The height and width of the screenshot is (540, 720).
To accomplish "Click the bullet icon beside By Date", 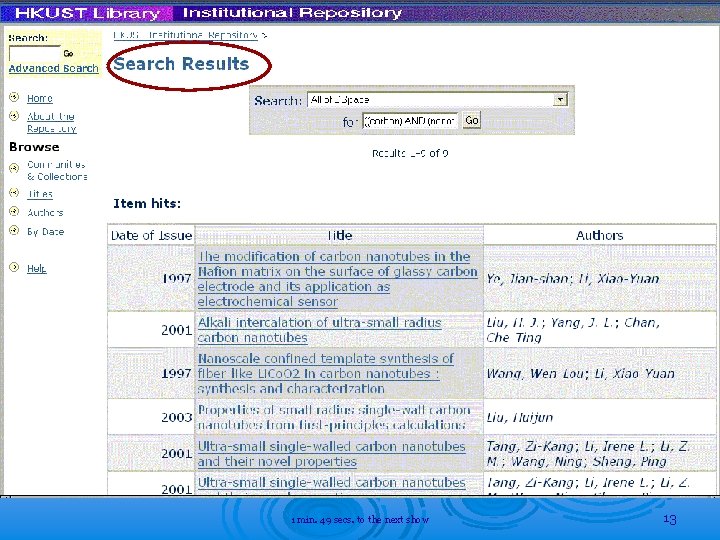I will pyautogui.click(x=14, y=230).
